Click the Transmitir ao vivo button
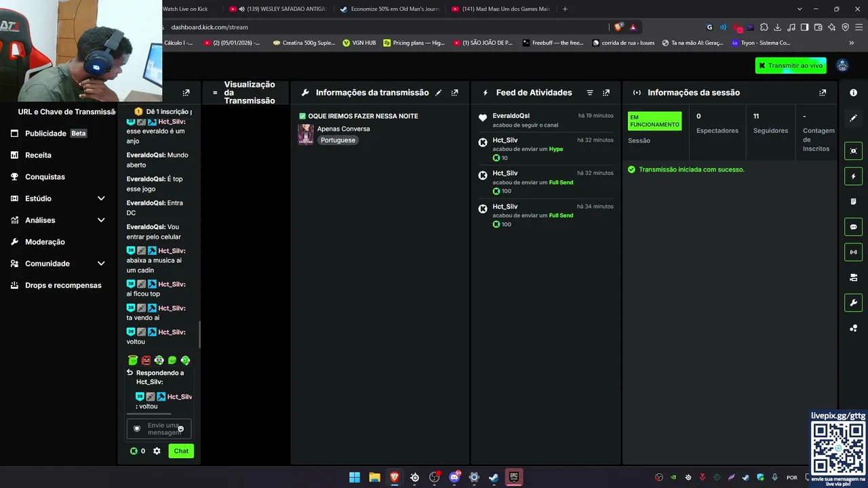This screenshot has width=868, height=488. click(791, 66)
